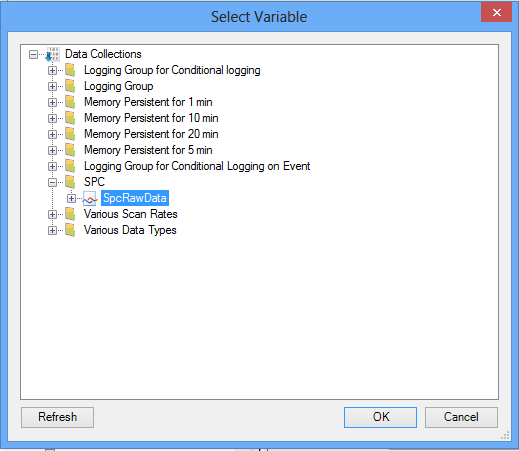This screenshot has height=451, width=519.
Task: Click folder icon for Memory Persistent 10 min
Action: pyautogui.click(x=70, y=118)
